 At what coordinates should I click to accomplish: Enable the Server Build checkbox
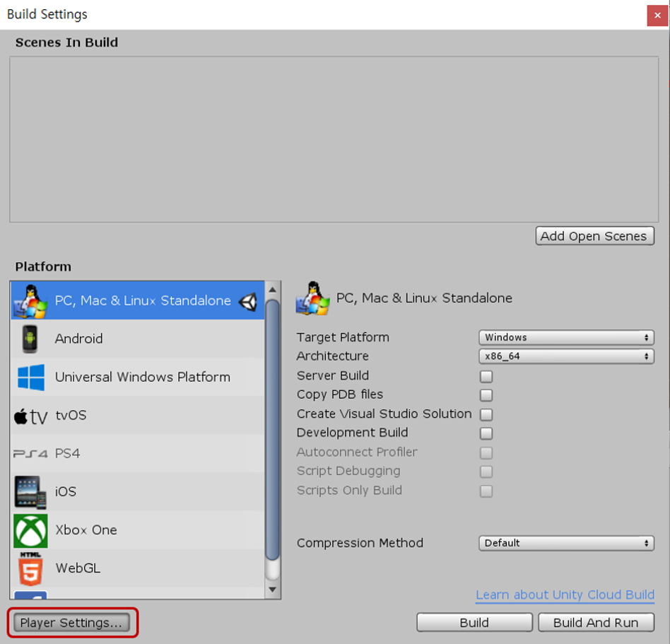[x=486, y=376]
